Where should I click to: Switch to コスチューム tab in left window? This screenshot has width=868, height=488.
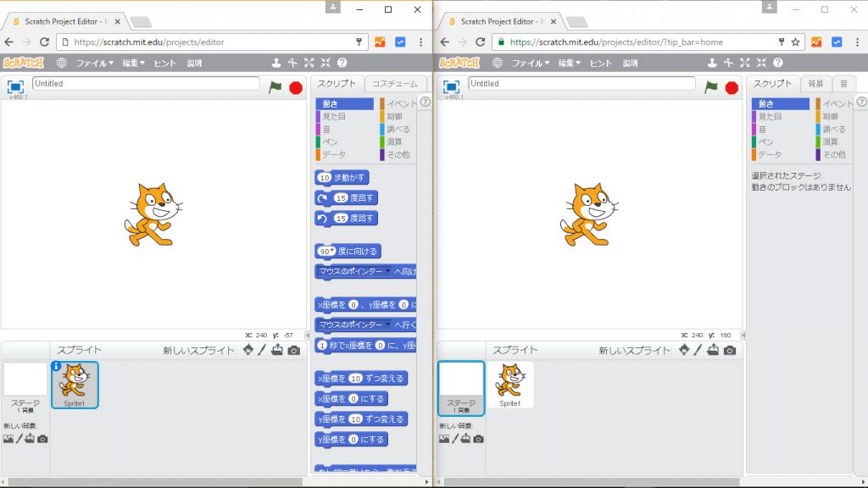395,84
